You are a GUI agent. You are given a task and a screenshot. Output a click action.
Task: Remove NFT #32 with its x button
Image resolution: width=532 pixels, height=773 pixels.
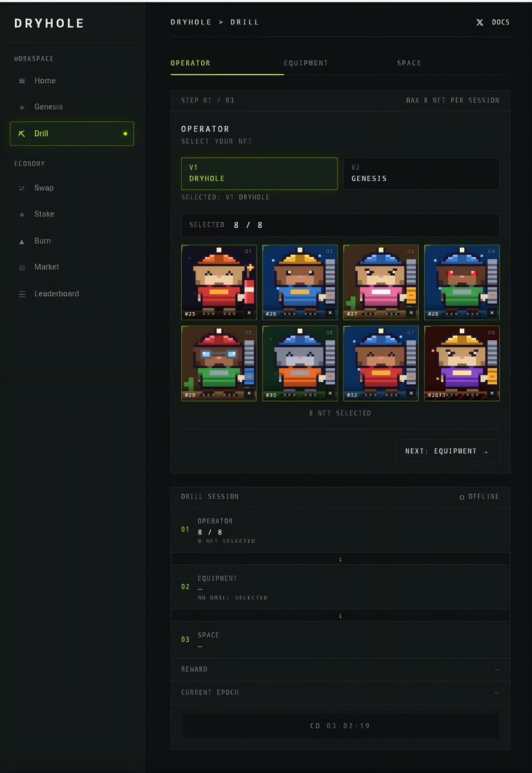pos(411,393)
